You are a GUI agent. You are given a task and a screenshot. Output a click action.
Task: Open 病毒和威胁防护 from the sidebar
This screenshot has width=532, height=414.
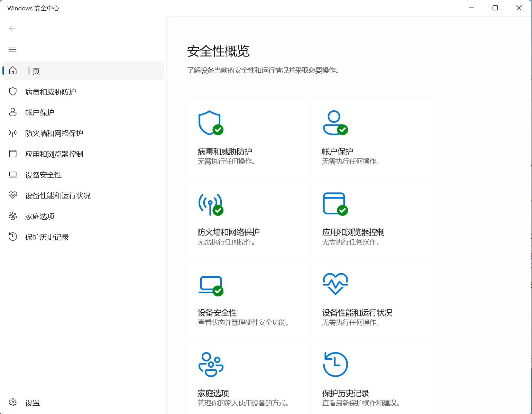(50, 91)
